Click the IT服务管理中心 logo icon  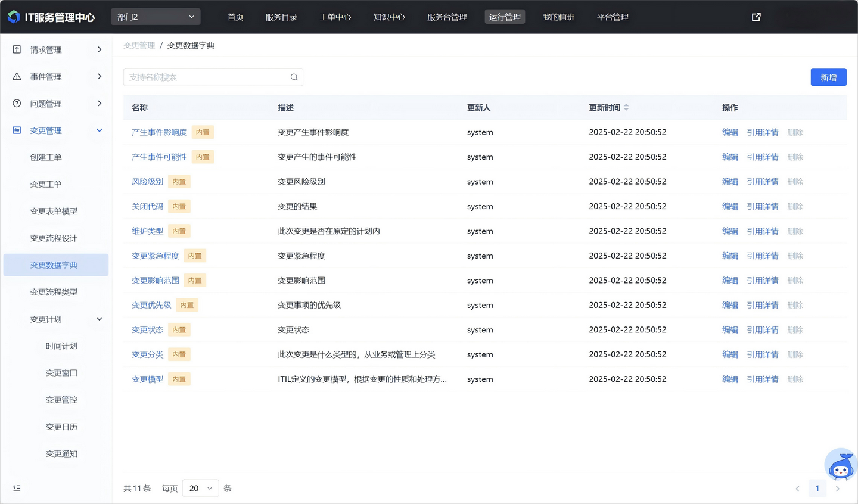click(x=14, y=17)
